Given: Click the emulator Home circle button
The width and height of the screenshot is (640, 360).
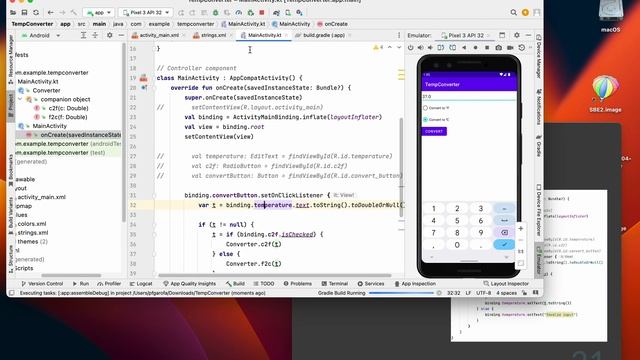Looking at the screenshot, I should (476, 48).
